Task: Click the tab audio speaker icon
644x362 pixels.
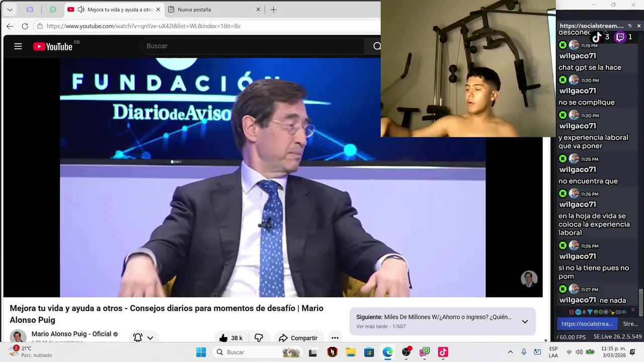Action: click(x=81, y=10)
